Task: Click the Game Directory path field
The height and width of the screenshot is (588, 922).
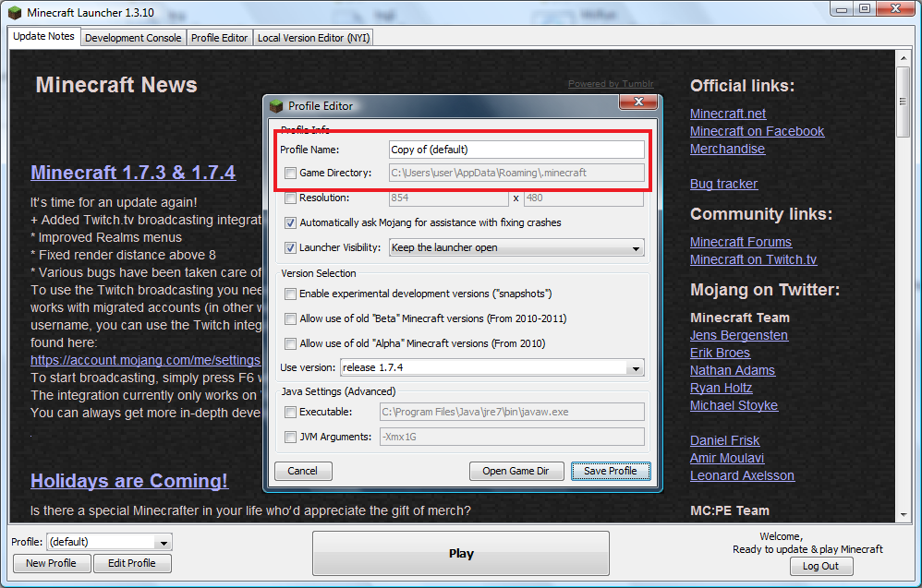Action: [x=516, y=173]
